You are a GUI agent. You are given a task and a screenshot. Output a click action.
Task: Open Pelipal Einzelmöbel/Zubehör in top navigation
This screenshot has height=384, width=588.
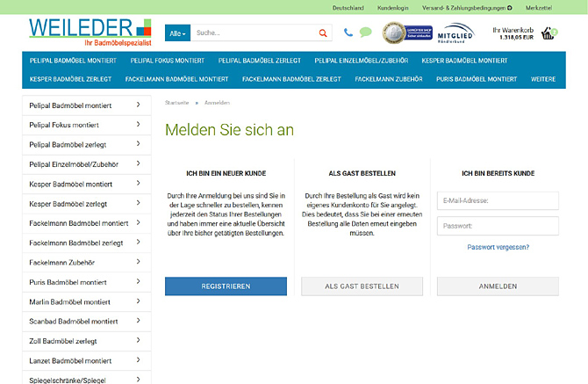(361, 61)
